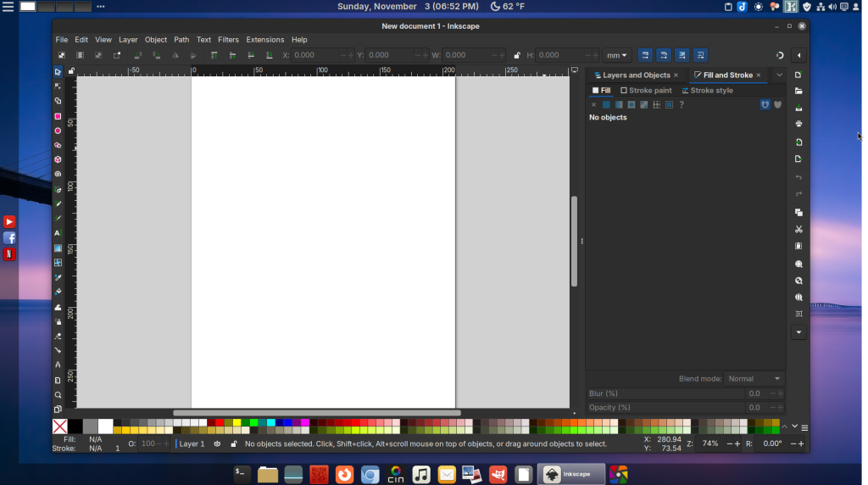The image size is (868, 485).
Task: Select the Ellipse tool
Action: (x=58, y=131)
